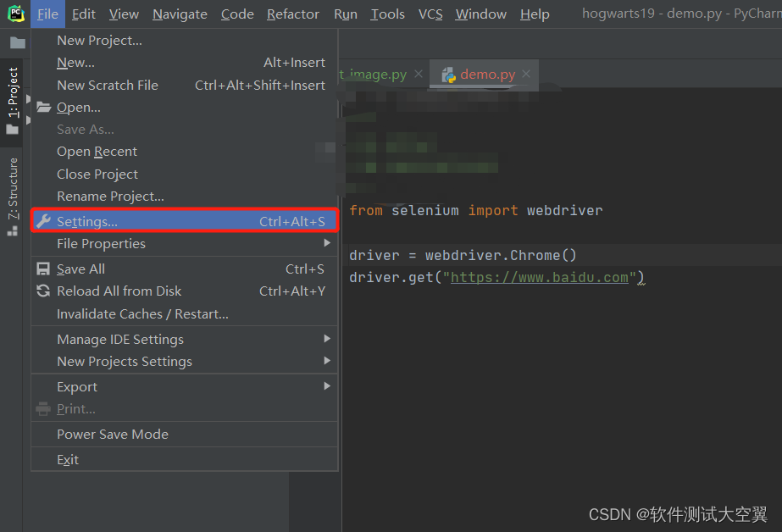This screenshot has height=532, width=782.
Task: Close the File menu
Action: tap(47, 14)
